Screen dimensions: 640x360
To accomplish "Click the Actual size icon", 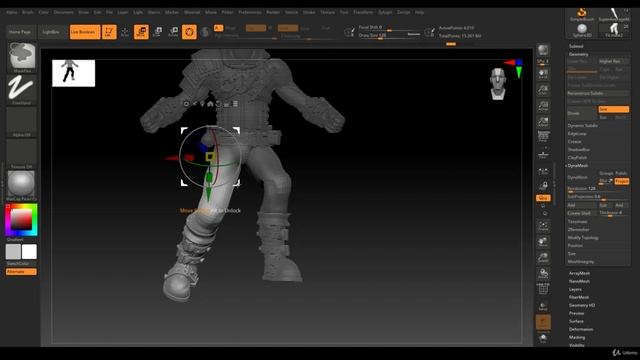I will click(x=543, y=106).
